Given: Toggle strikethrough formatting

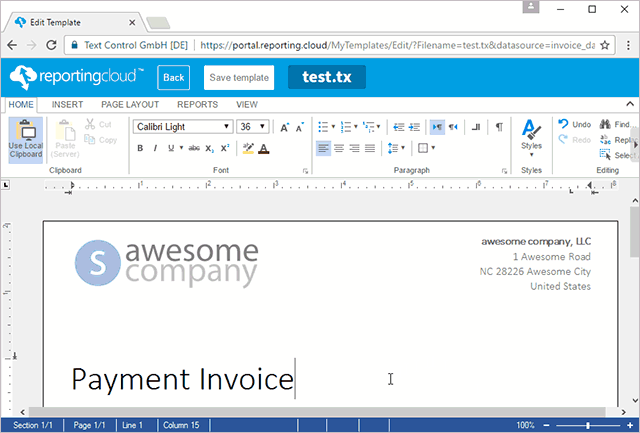Looking at the screenshot, I should tap(194, 148).
